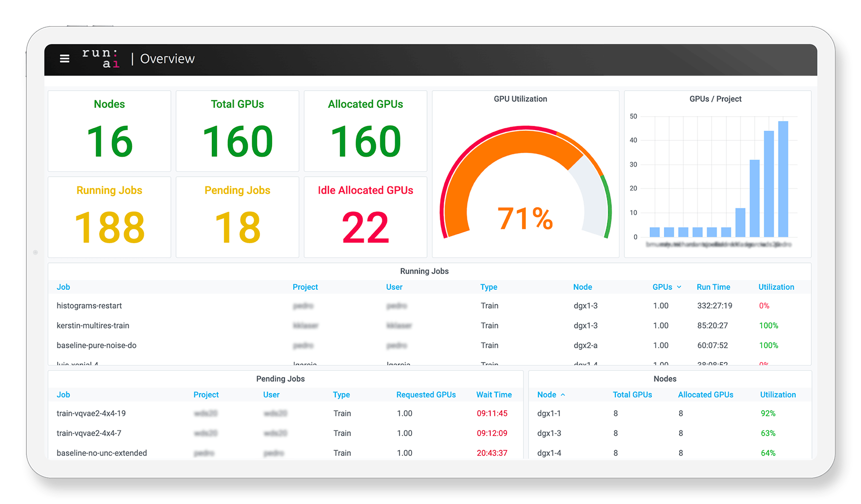Select the baseline-pure-noise-do job row
The width and height of the screenshot is (861, 504).
coord(96,345)
